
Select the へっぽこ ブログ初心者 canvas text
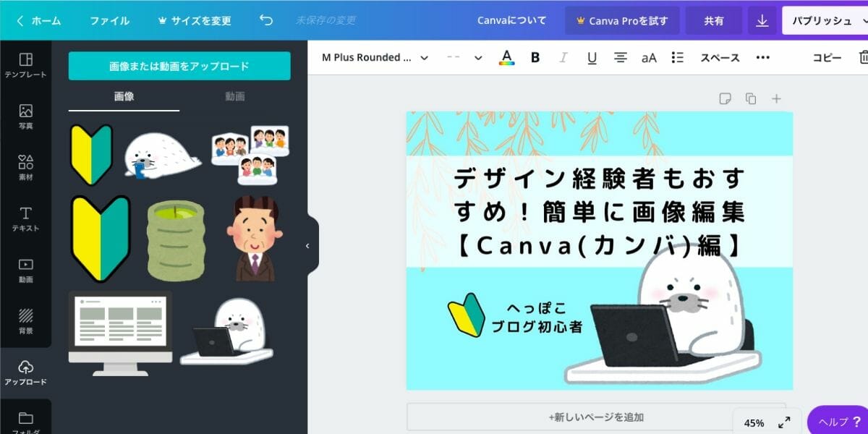tap(536, 318)
